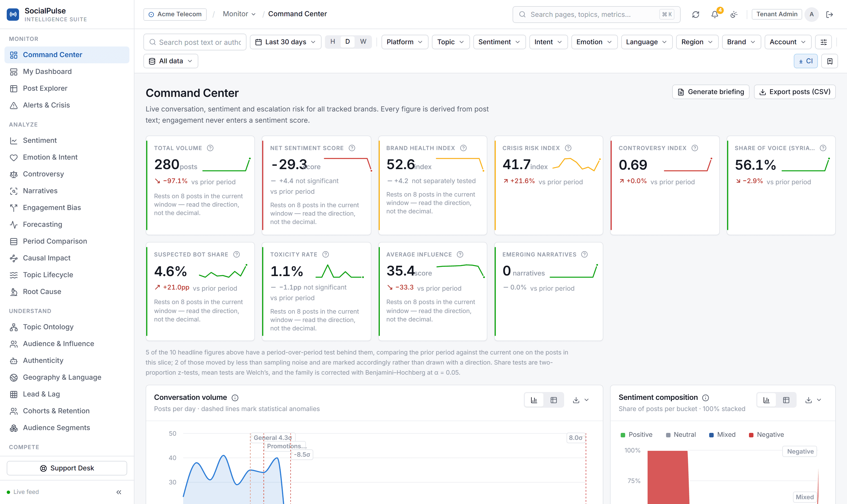Open the Last 30 days date dropdown
Viewport: 847px width, 504px height.
[285, 42]
